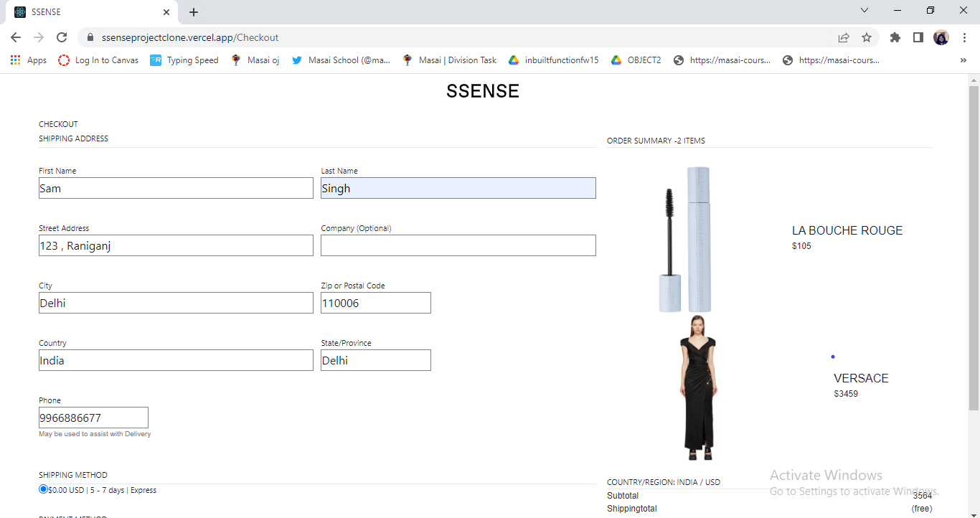980x518 pixels.
Task: Click the mascara product image
Action: tap(685, 239)
